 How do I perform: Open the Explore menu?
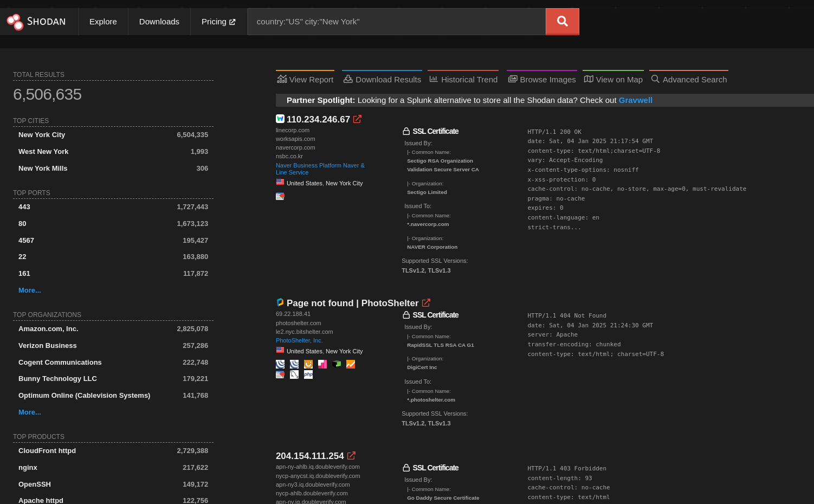point(102,21)
